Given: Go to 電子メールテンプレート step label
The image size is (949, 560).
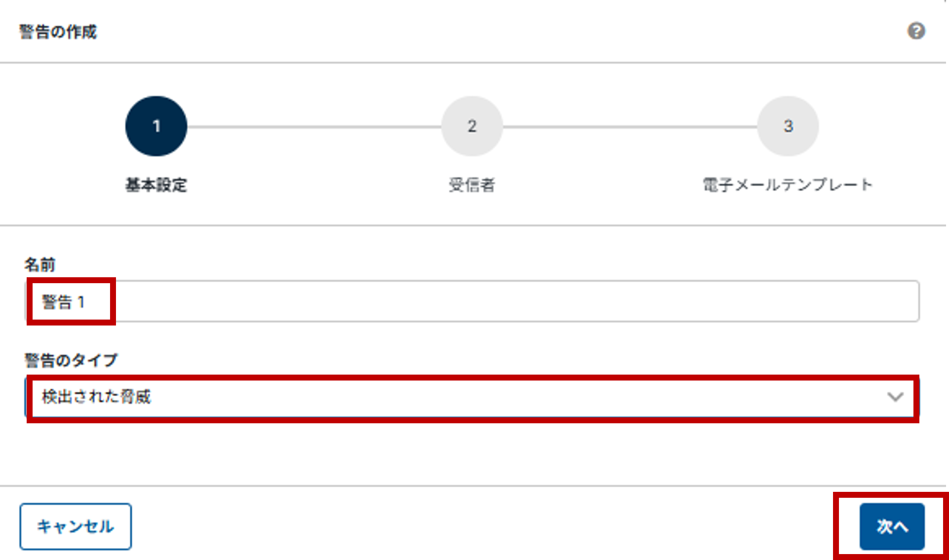Looking at the screenshot, I should (x=788, y=185).
